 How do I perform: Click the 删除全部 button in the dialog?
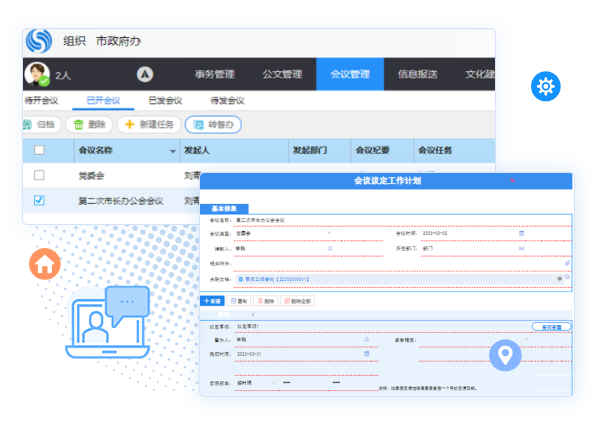pyautogui.click(x=297, y=301)
